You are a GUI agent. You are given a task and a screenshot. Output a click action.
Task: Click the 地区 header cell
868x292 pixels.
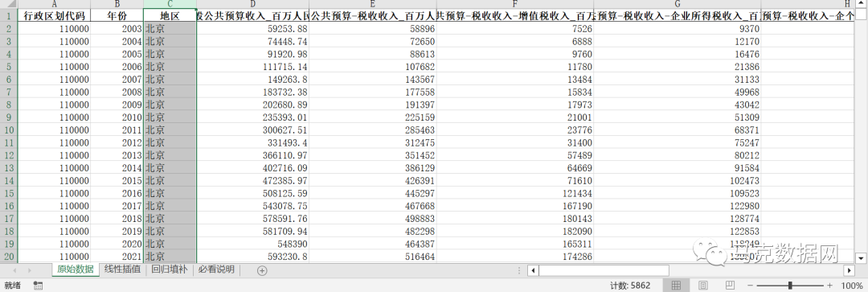pyautogui.click(x=170, y=15)
